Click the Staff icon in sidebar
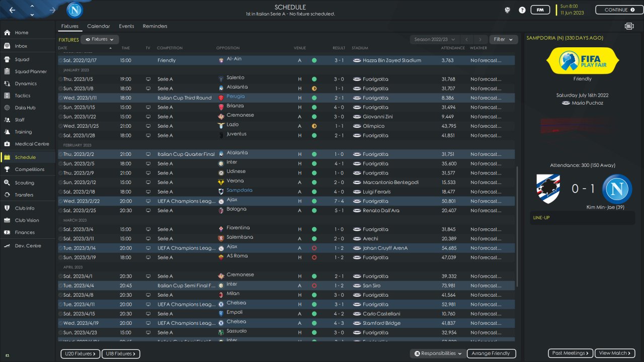The image size is (644, 362). (x=7, y=120)
